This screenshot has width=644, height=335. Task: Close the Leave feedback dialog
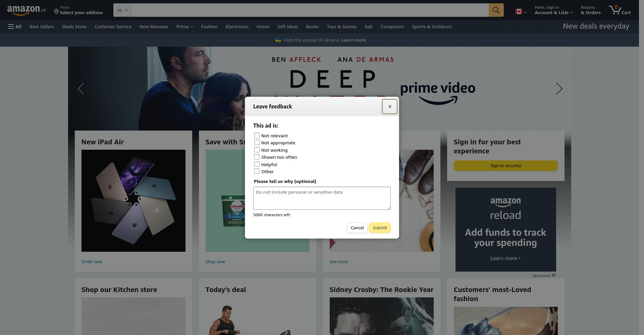tap(389, 106)
